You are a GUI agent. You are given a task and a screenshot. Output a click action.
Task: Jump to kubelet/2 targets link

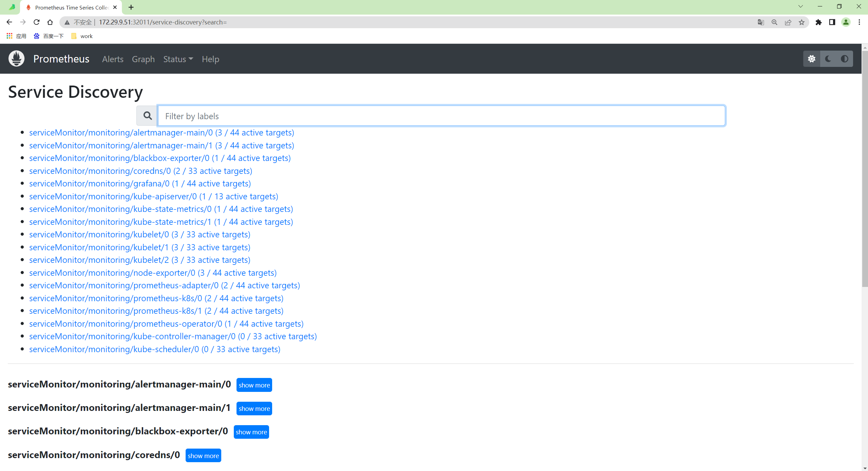139,260
